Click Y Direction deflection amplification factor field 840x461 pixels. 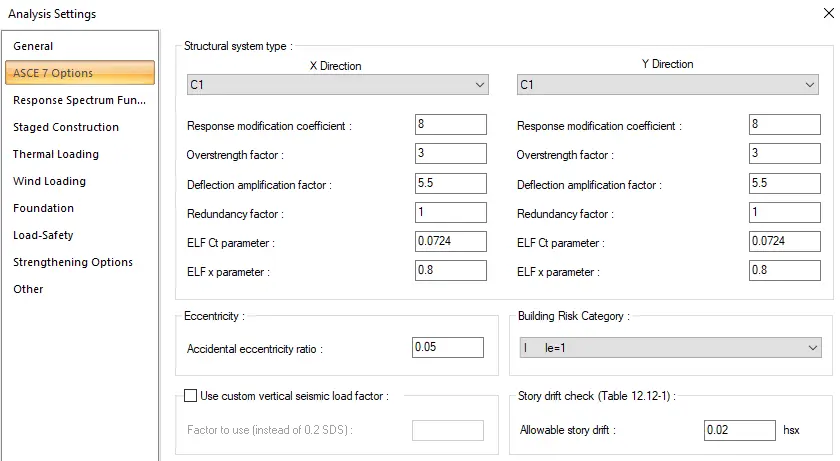point(784,183)
